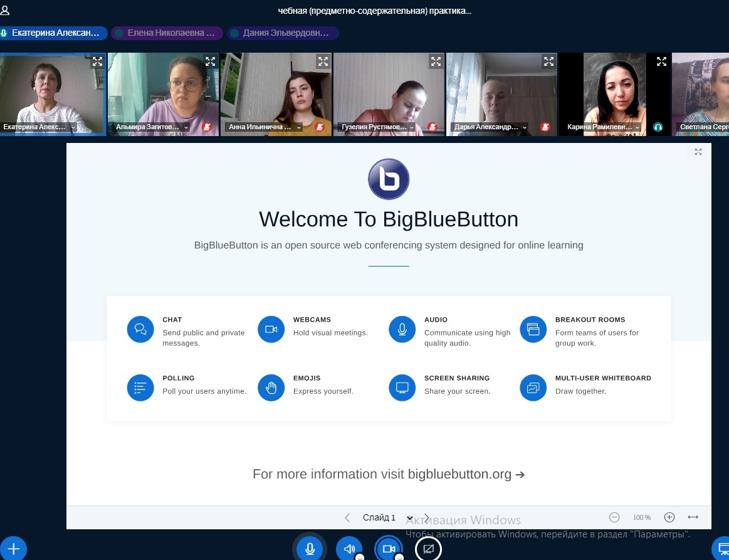Mute the microphone button
Screen dimensions: 729x560
click(x=310, y=549)
